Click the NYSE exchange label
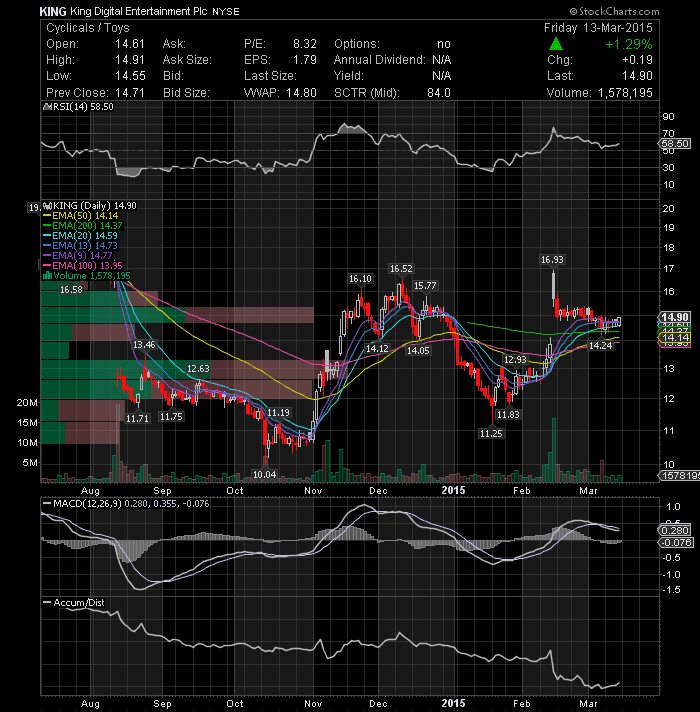700x712 pixels. click(x=226, y=12)
